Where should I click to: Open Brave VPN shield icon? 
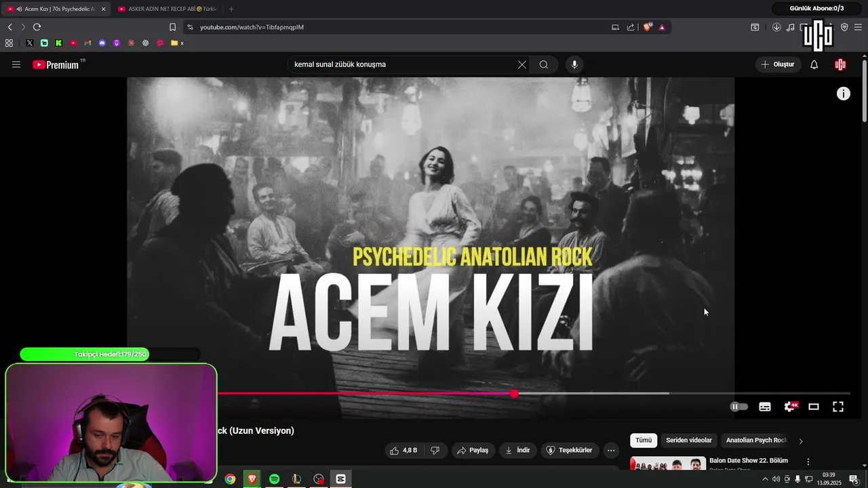coord(844,27)
